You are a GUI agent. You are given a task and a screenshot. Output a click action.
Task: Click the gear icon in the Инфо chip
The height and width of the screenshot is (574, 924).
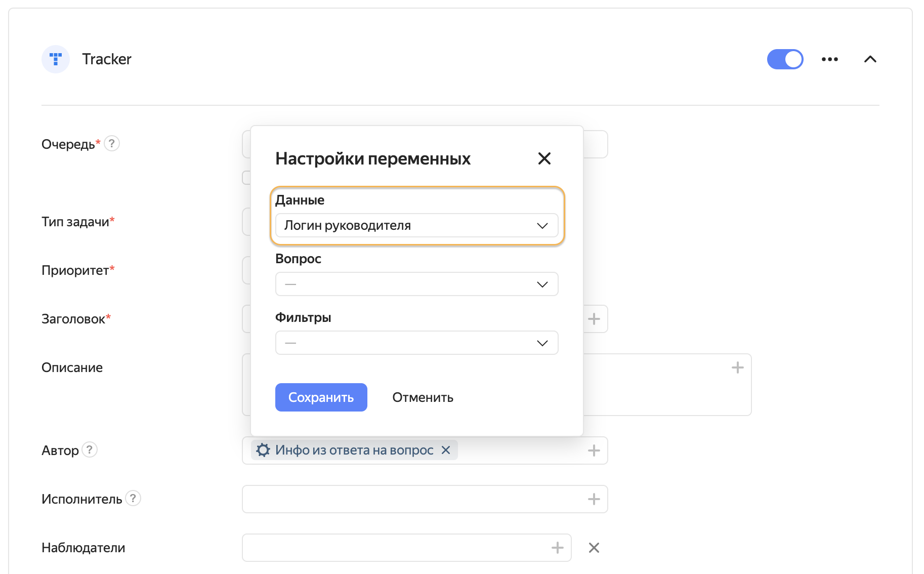[263, 449]
